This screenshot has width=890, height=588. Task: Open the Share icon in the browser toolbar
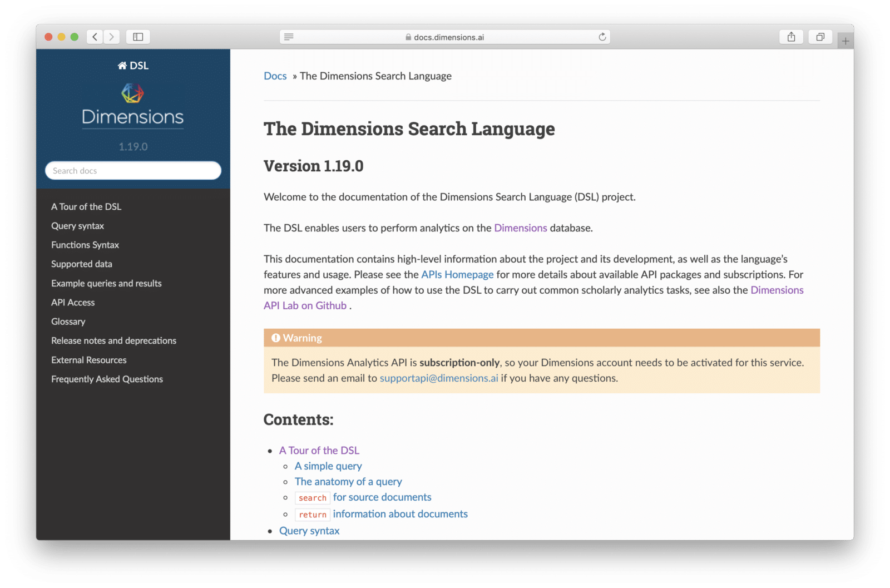tap(791, 37)
